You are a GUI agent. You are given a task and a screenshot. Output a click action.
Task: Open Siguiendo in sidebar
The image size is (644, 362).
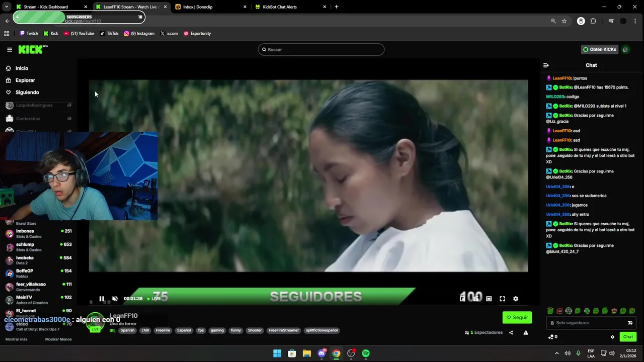pos(27,93)
